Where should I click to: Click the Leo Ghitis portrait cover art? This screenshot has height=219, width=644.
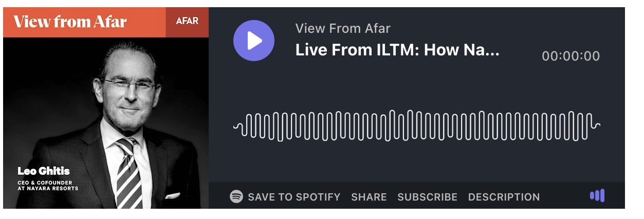click(x=106, y=123)
